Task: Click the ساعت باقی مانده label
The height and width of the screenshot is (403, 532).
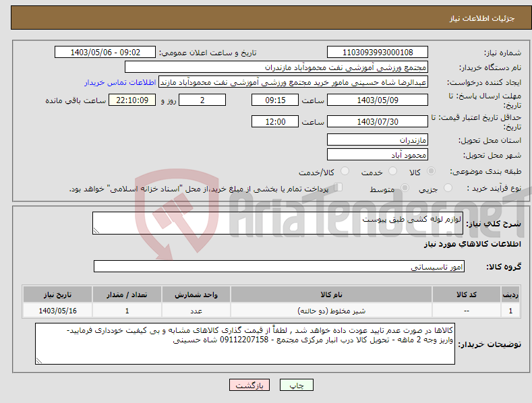Action: point(76,101)
